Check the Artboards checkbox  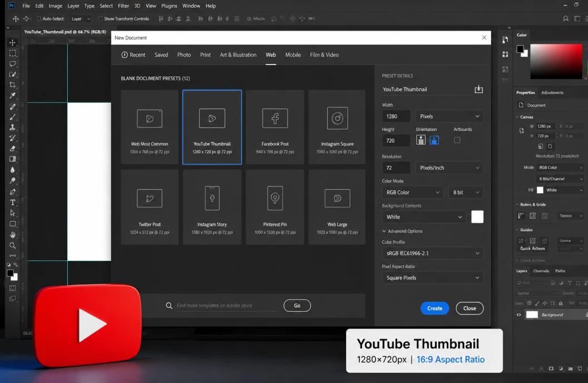click(457, 140)
